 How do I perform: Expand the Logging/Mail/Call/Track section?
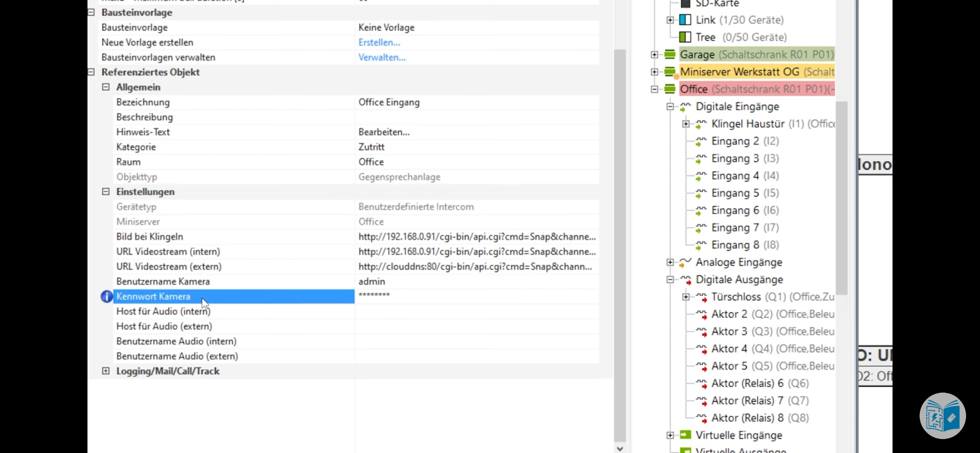pyautogui.click(x=106, y=371)
